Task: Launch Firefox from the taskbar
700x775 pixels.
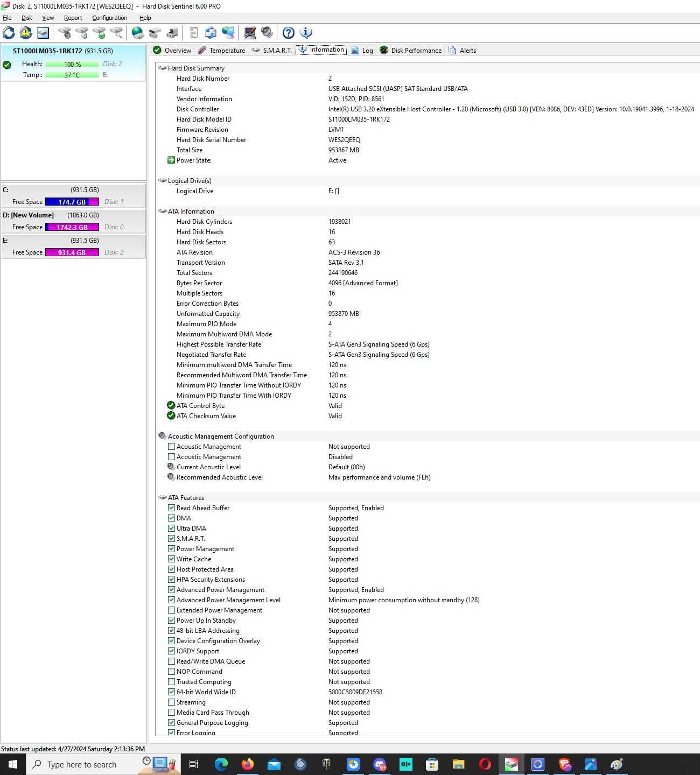Action: coord(248,764)
